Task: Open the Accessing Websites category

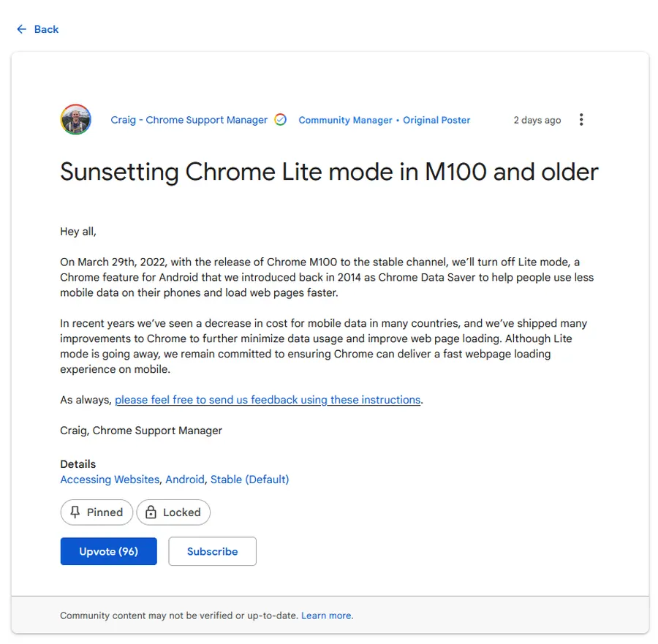Action: (110, 480)
